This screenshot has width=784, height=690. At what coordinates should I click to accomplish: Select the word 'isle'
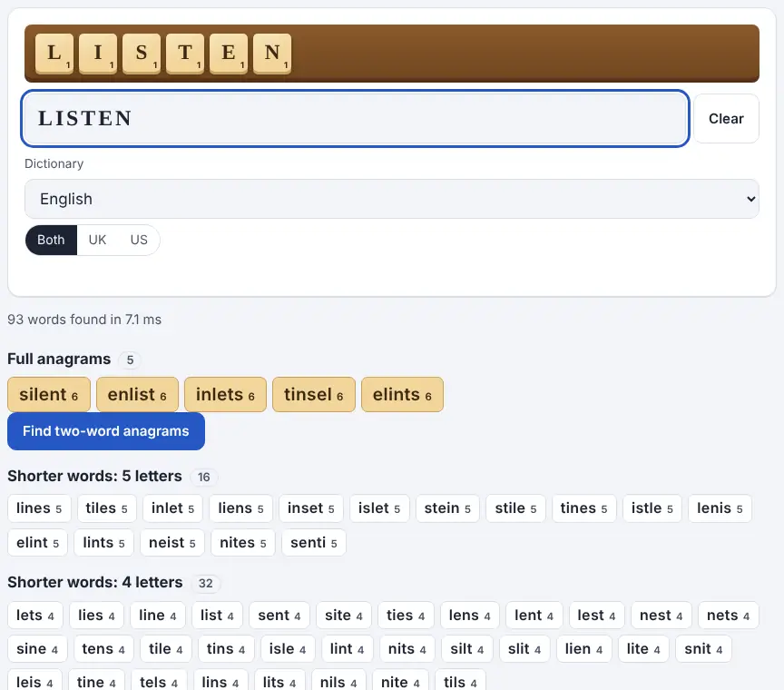[288, 649]
